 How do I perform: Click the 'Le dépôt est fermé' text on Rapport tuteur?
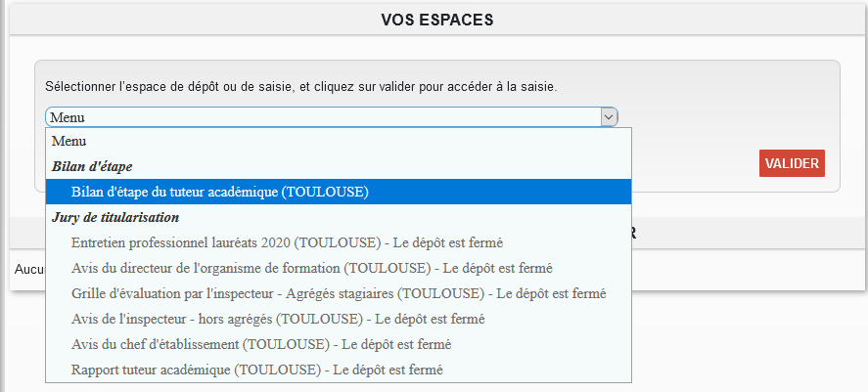(388, 370)
